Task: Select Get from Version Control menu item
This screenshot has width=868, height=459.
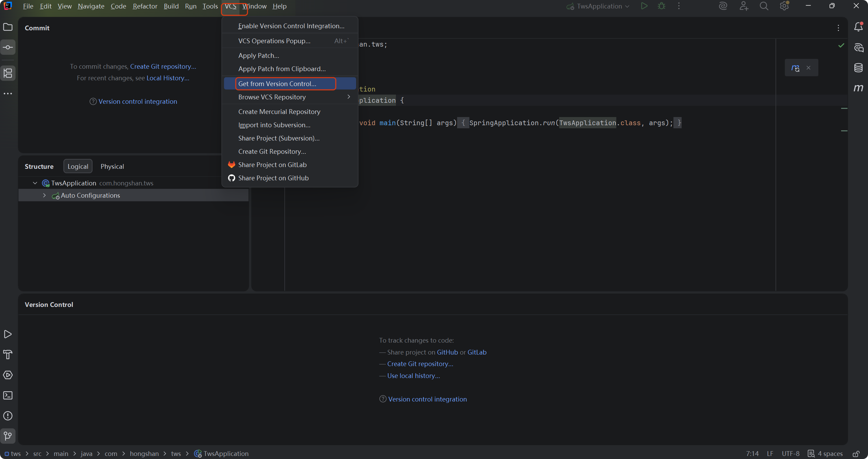Action: click(x=277, y=84)
